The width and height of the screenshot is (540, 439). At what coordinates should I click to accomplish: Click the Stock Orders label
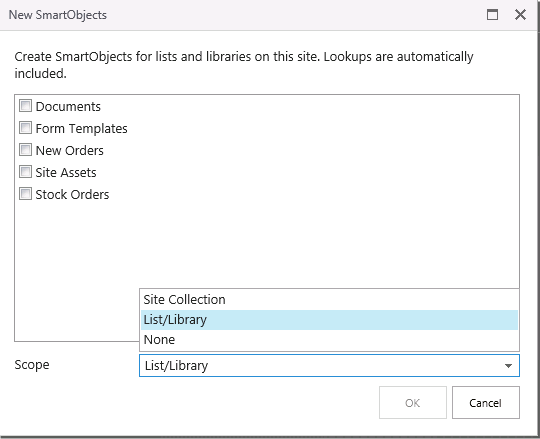click(x=72, y=195)
